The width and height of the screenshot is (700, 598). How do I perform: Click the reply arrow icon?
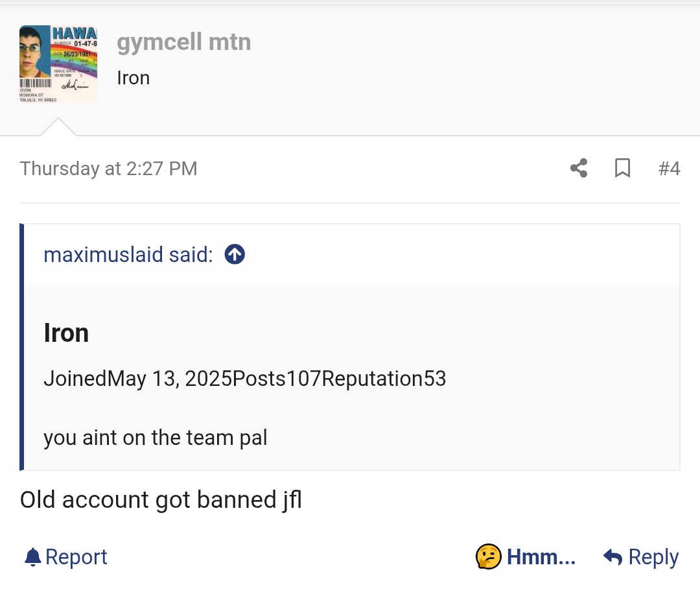[x=612, y=557]
